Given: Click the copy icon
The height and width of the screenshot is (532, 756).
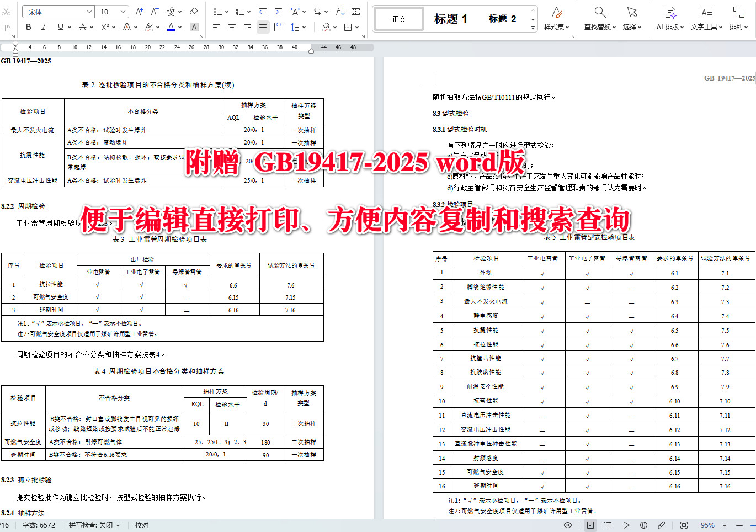Looking at the screenshot, I should [6, 27].
